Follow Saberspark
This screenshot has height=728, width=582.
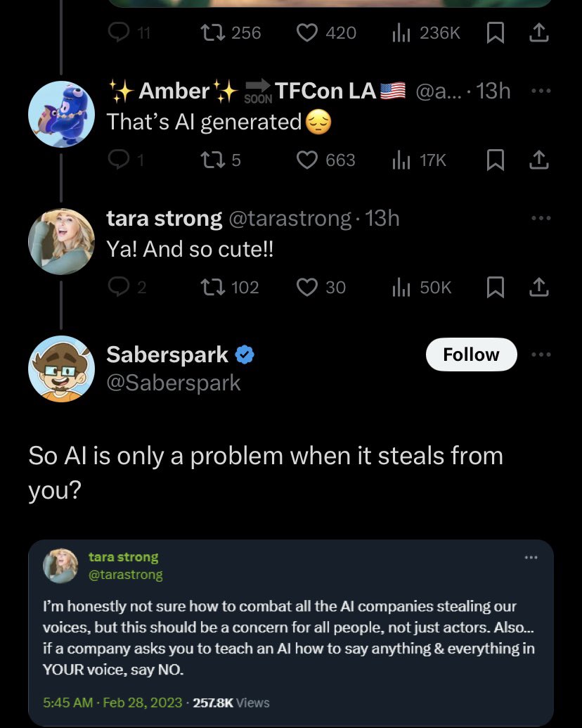[471, 355]
